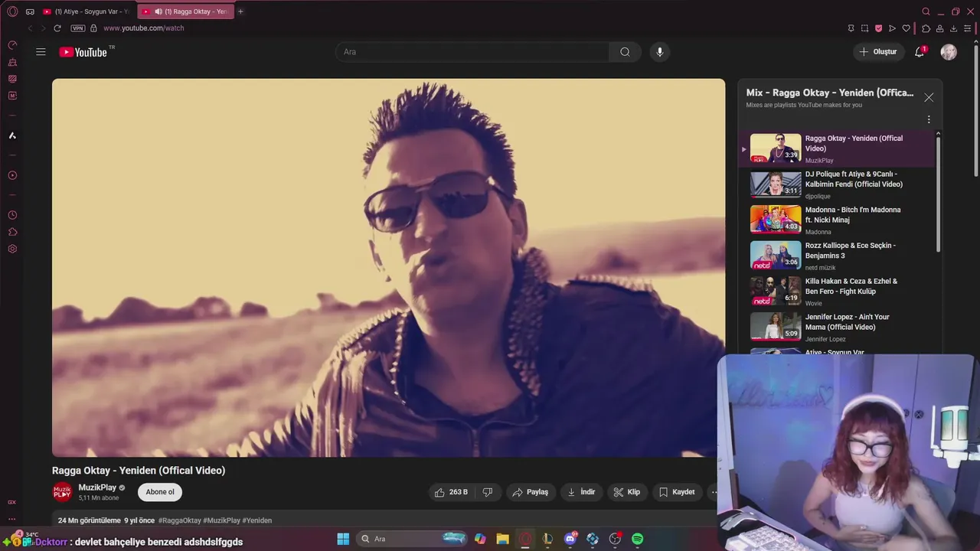Click the send/flow arrow icon in toolbar

click(892, 28)
